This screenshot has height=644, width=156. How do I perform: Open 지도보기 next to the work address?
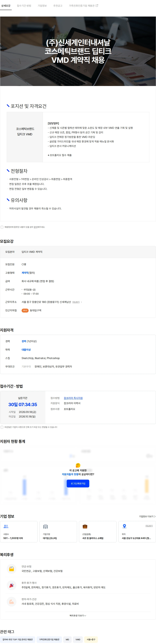[x=76, y=302]
